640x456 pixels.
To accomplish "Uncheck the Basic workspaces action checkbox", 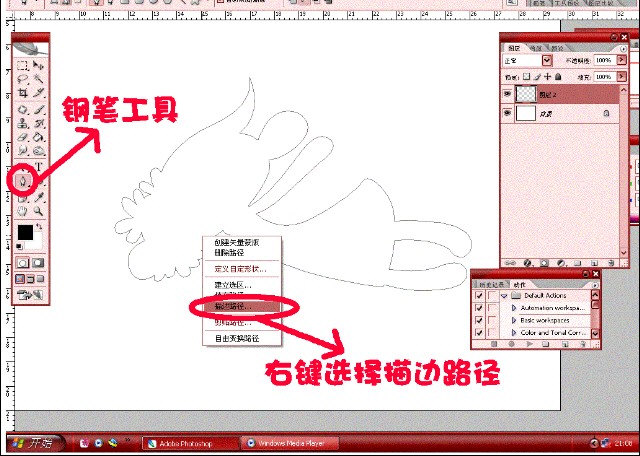I will [479, 320].
